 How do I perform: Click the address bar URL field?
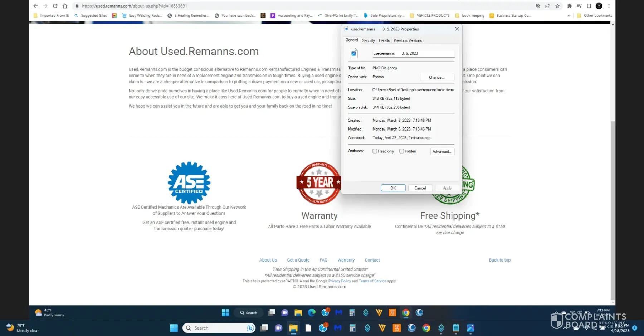[x=304, y=6]
